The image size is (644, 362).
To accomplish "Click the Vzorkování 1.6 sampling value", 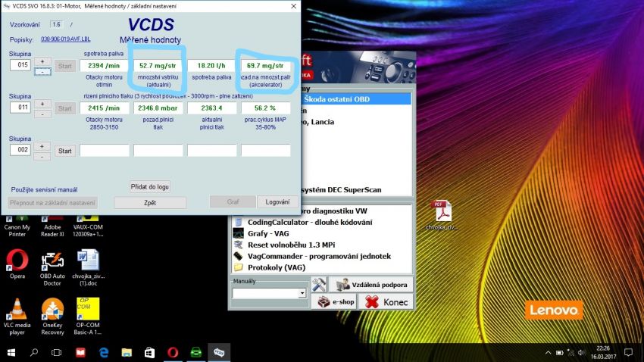I will coord(56,24).
